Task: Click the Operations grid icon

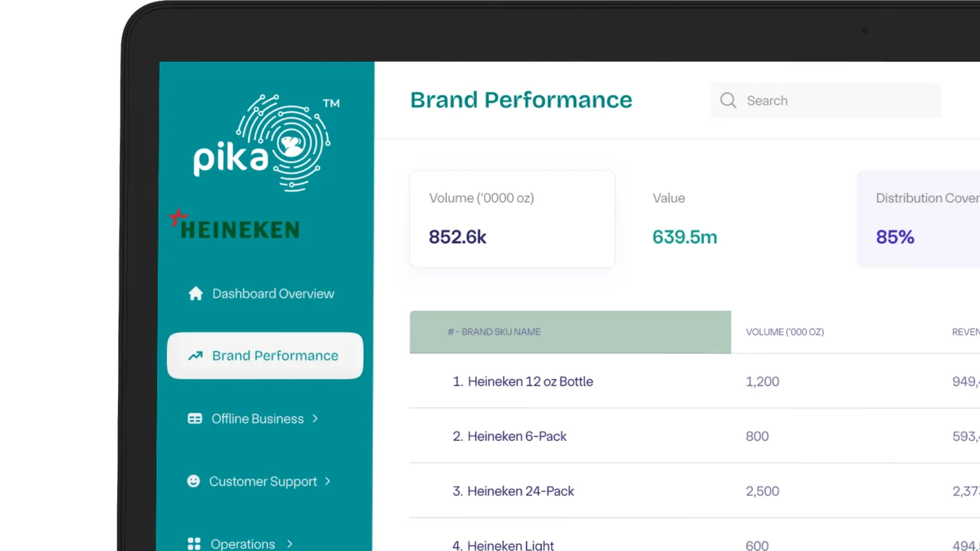Action: pos(194,543)
